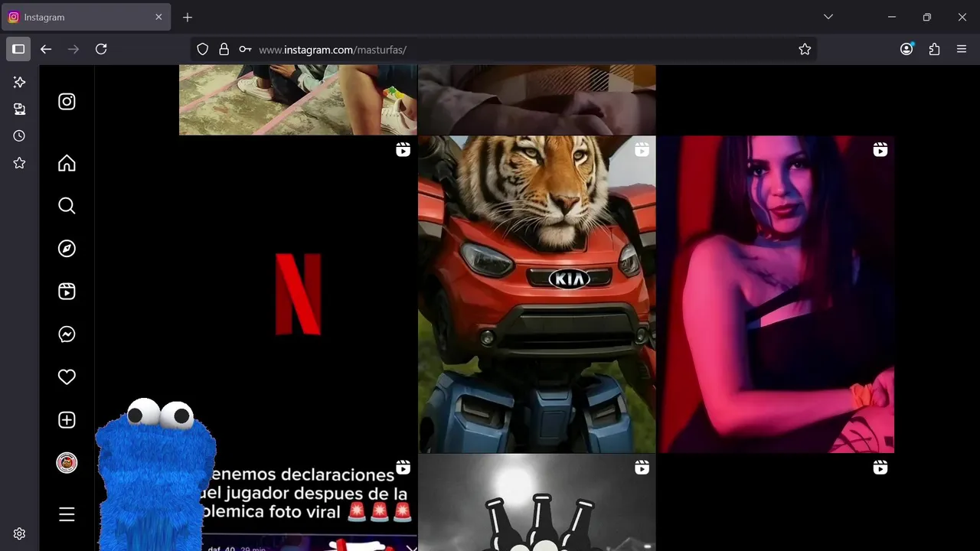This screenshot has height=551, width=980.
Task: Toggle browser sidebar panel button
Action: point(18,49)
